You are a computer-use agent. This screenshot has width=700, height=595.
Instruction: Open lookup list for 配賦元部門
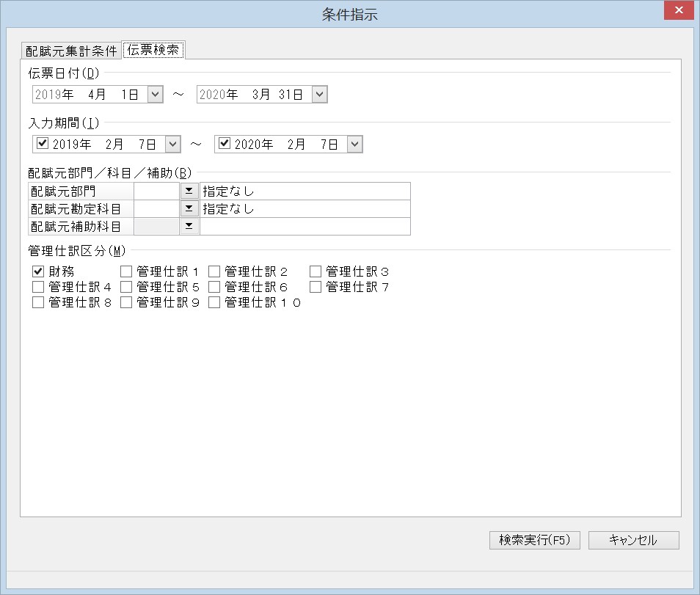click(189, 191)
